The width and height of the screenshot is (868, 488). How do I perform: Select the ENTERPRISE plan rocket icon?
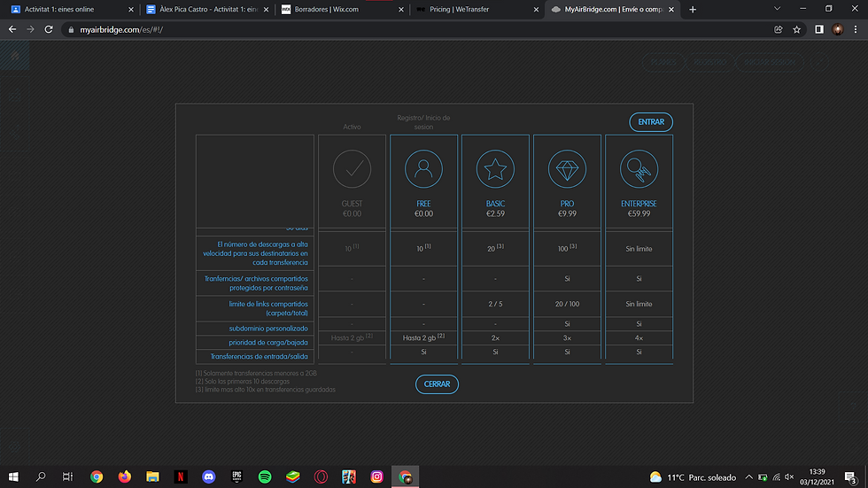[x=639, y=169]
